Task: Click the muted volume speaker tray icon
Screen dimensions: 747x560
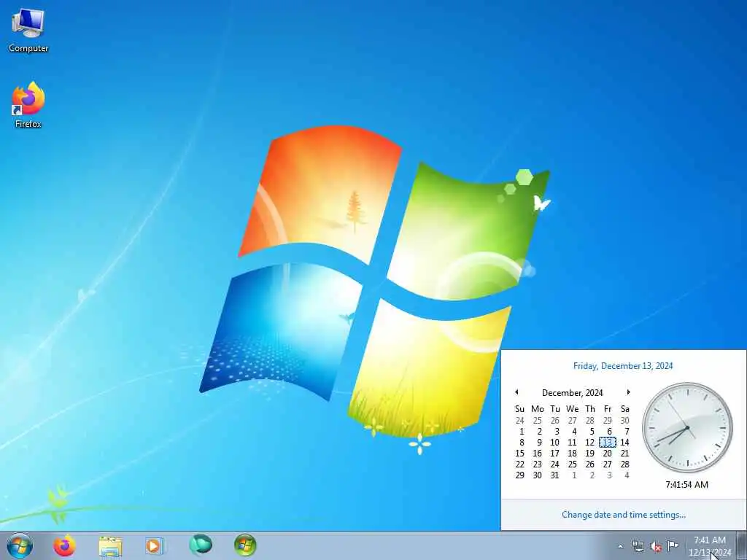Action: coord(656,547)
